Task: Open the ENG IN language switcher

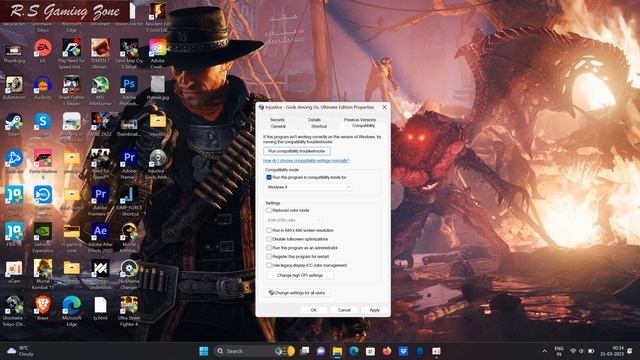Action: pos(559,351)
